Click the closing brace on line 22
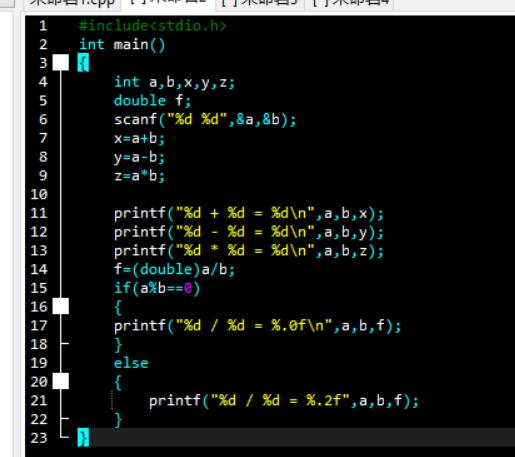Viewport: 515px width, 457px height. [x=118, y=420]
